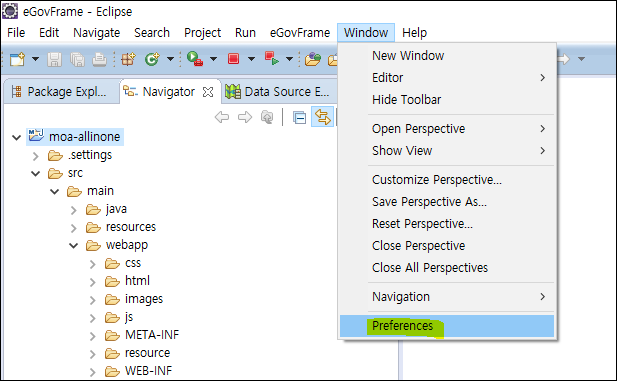Click the New wizard toolbar icon
Viewport: 617px width, 381px height.
click(x=17, y=59)
